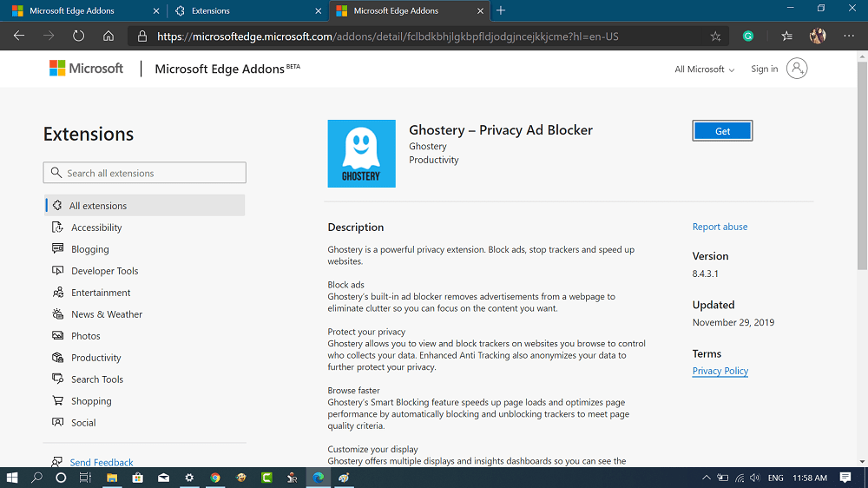
Task: Click the Productivity label under Ghostery
Action: pos(434,160)
